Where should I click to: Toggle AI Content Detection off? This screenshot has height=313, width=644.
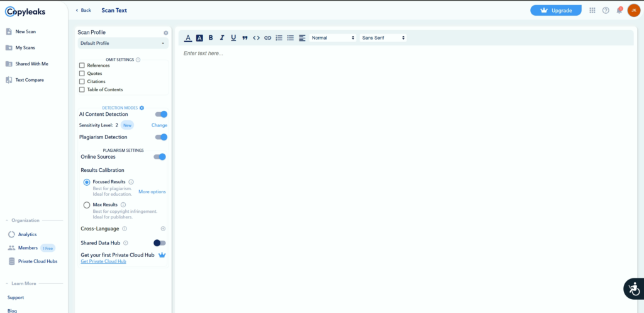pos(162,114)
